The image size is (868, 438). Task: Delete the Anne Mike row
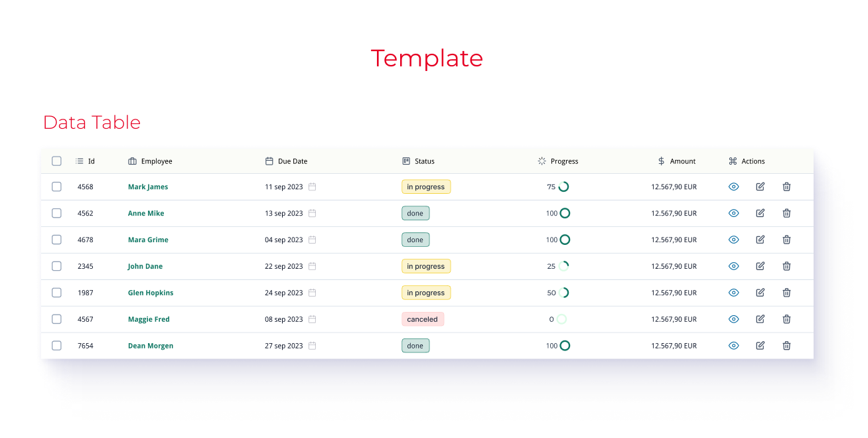click(786, 213)
